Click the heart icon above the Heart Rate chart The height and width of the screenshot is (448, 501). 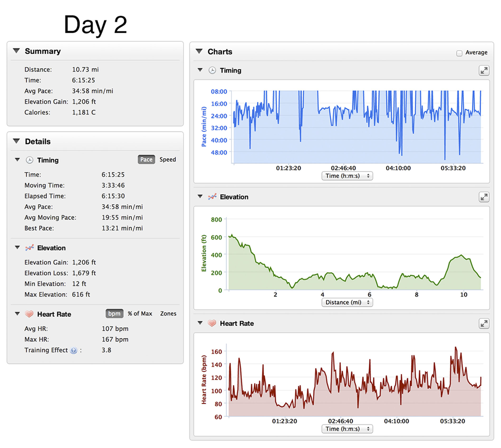pos(212,323)
